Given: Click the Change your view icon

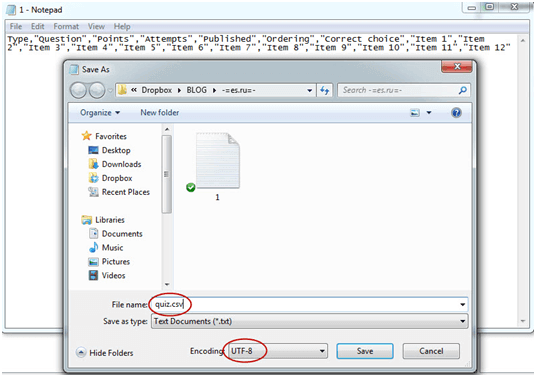Looking at the screenshot, I should point(415,112).
